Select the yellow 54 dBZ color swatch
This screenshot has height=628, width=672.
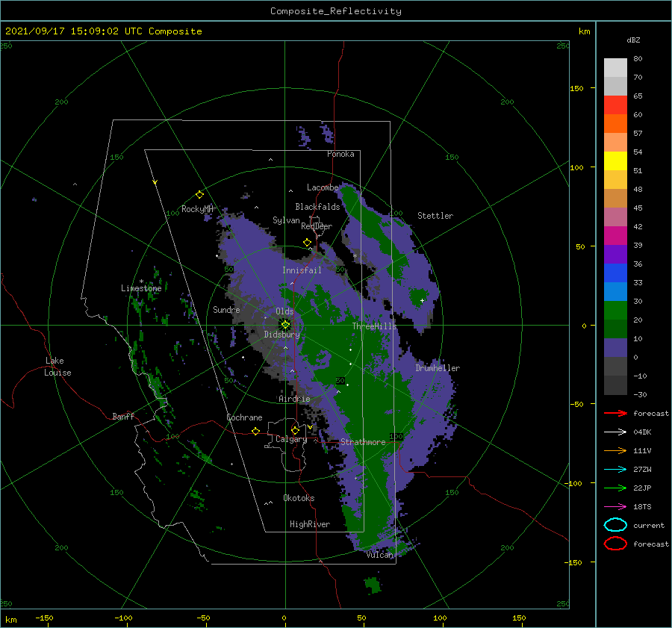(615, 161)
